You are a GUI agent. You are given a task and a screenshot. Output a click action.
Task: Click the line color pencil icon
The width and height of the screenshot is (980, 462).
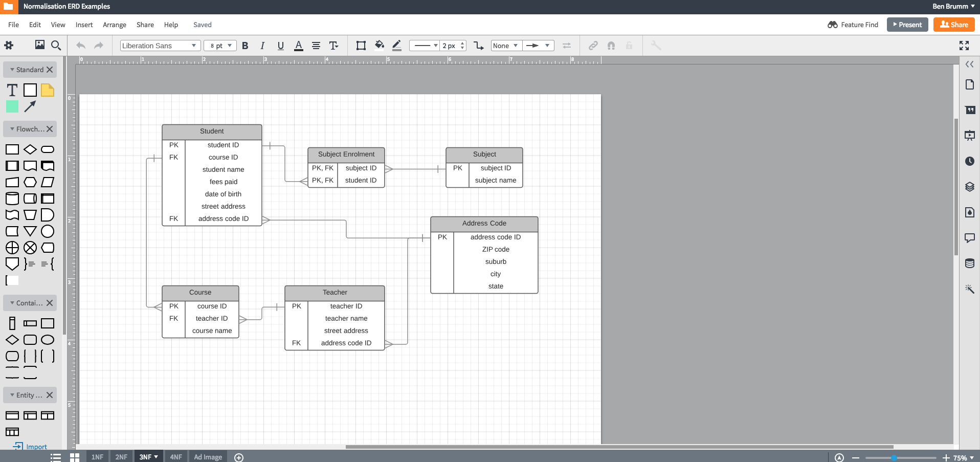[x=396, y=46]
